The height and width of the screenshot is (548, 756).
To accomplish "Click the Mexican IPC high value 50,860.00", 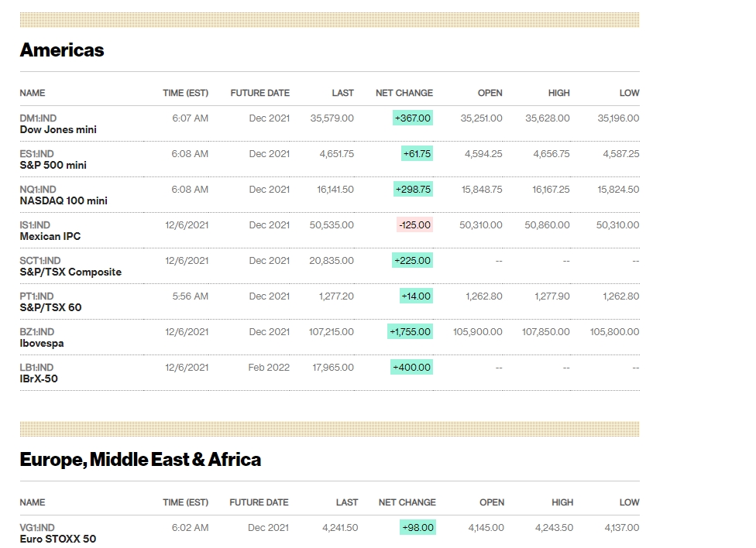I will (x=547, y=225).
